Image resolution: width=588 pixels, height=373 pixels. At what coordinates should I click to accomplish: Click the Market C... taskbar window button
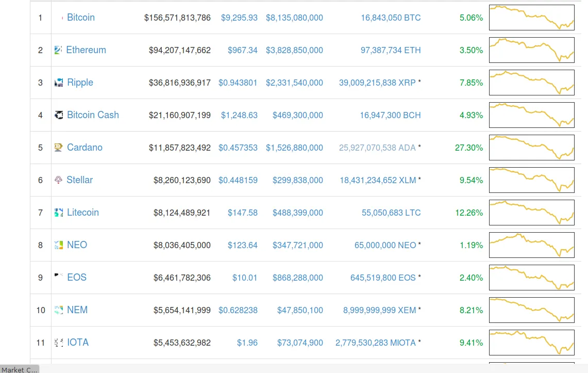coord(20,369)
